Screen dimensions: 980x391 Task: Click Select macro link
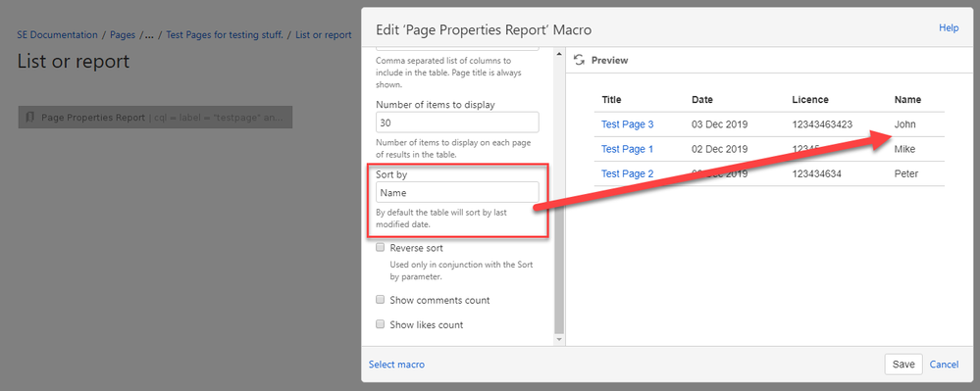tap(396, 365)
